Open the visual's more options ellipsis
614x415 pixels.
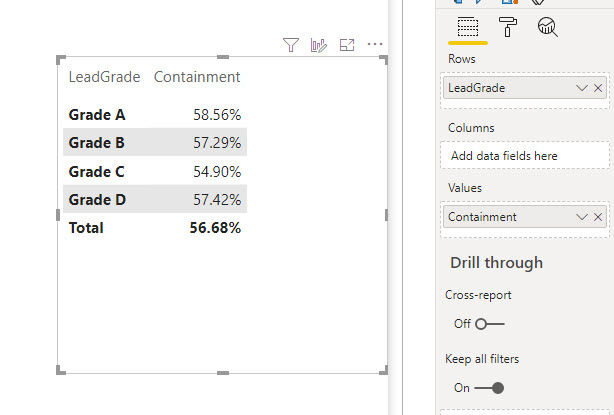click(x=375, y=44)
